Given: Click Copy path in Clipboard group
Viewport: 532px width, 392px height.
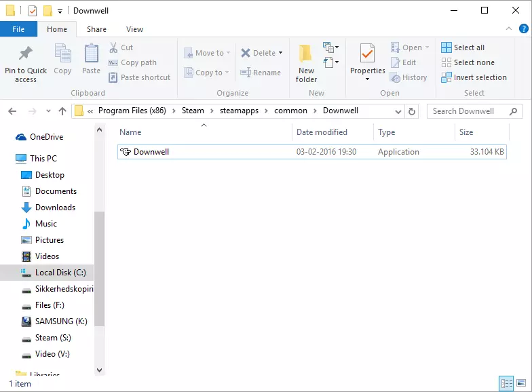Looking at the screenshot, I should 132,62.
